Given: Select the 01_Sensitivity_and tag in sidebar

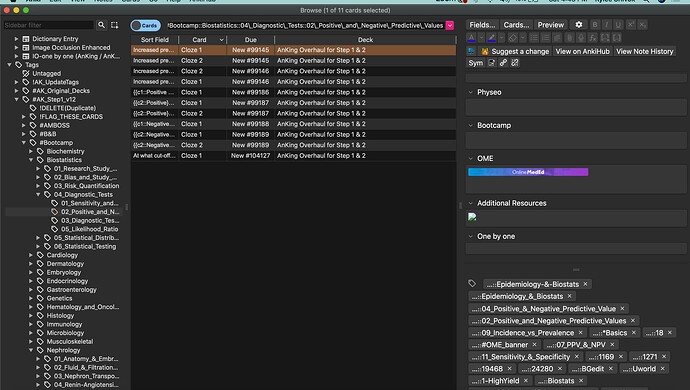Looking at the screenshot, I should [90, 203].
